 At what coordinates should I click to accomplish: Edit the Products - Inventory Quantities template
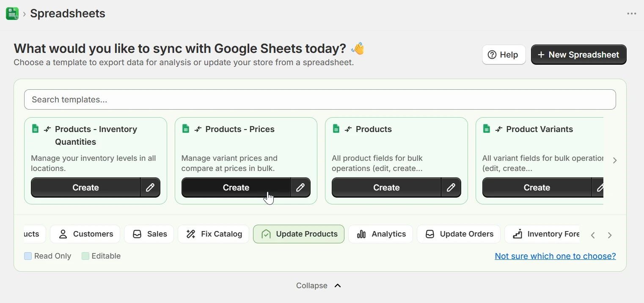click(x=150, y=187)
